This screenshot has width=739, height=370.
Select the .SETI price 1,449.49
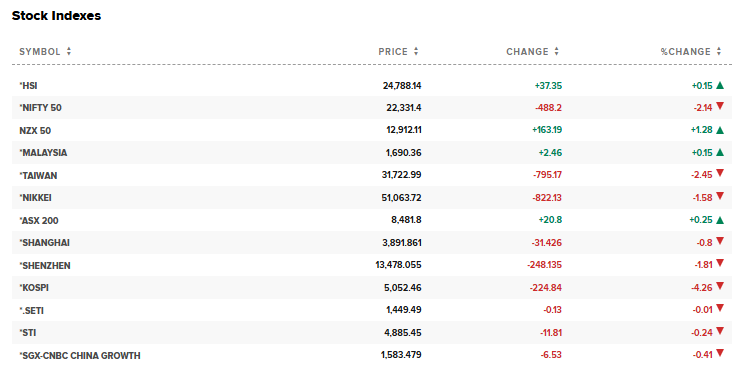403,310
